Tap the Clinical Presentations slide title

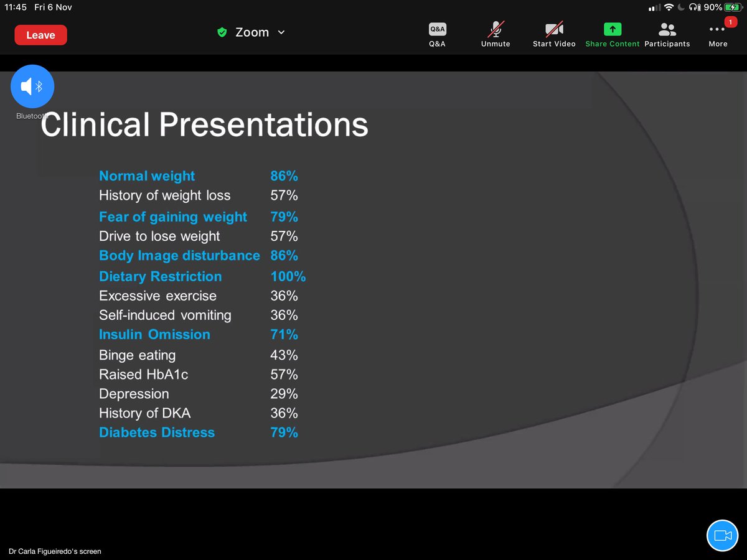point(204,124)
